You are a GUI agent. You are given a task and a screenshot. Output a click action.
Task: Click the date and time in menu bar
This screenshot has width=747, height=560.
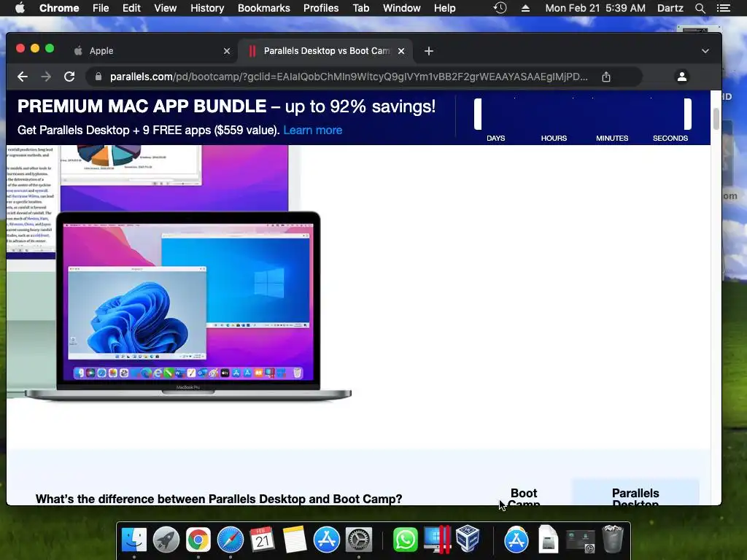coord(595,8)
